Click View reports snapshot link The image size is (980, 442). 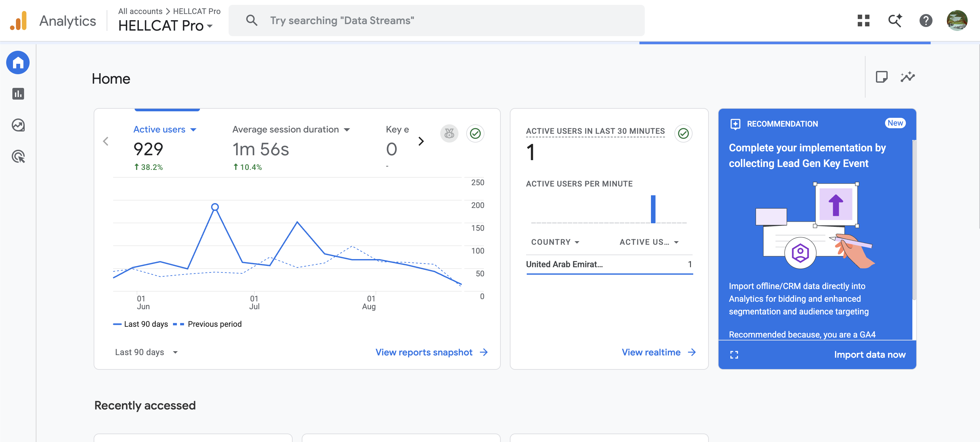(x=424, y=352)
